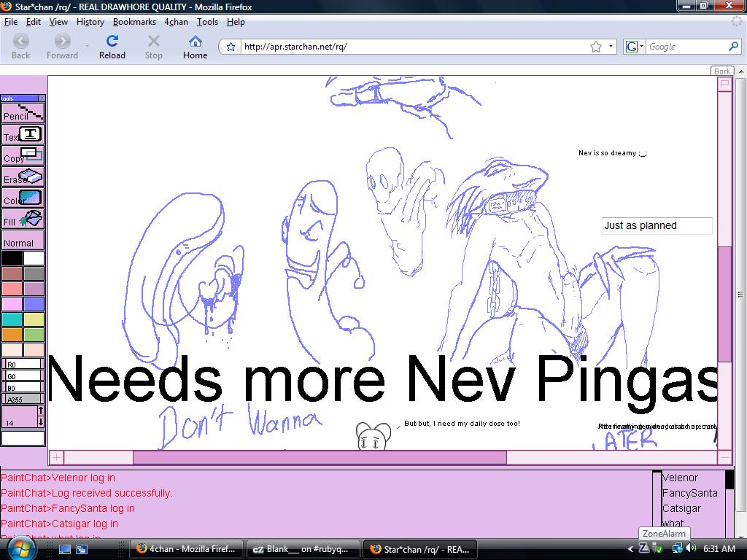Screen dimensions: 747x560
Task: Open the 4chan menu
Action: 176,22
